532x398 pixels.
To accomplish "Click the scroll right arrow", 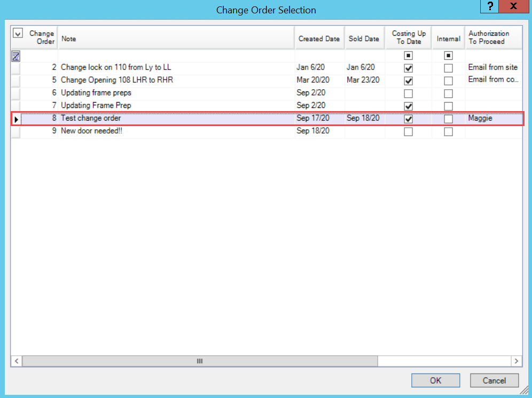I will [517, 361].
